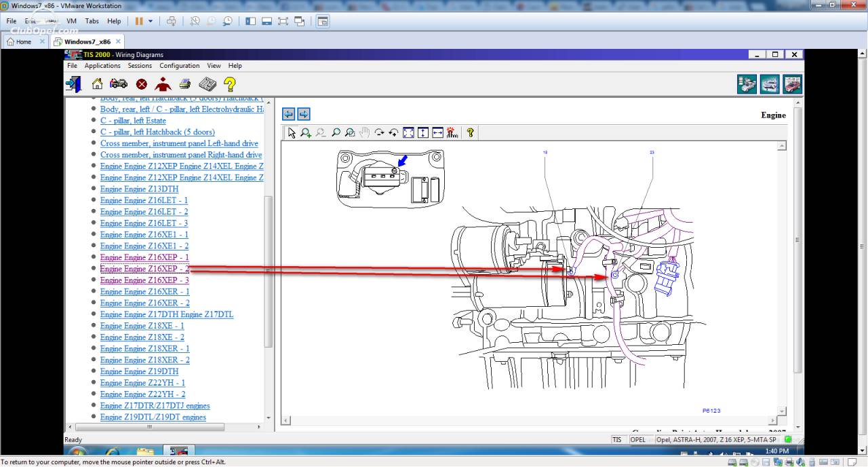Viewport: 868px width, 467px height.
Task: Open VMware VM menu
Action: 71,21
